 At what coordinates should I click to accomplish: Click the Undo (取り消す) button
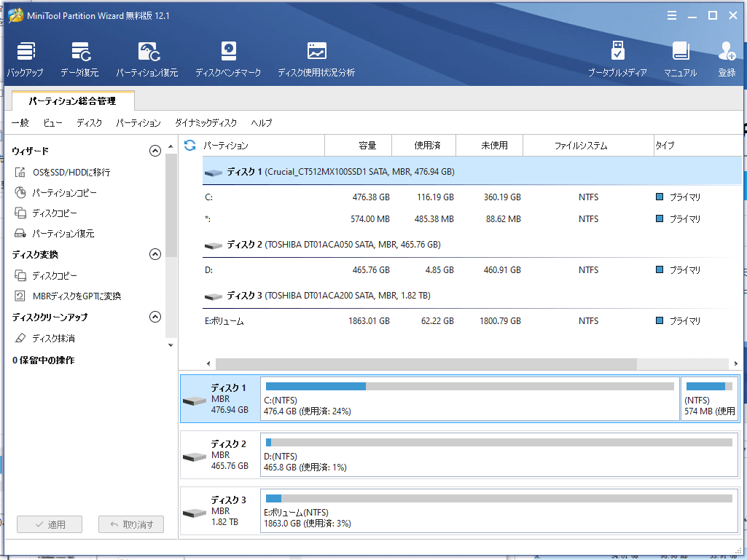point(131,524)
